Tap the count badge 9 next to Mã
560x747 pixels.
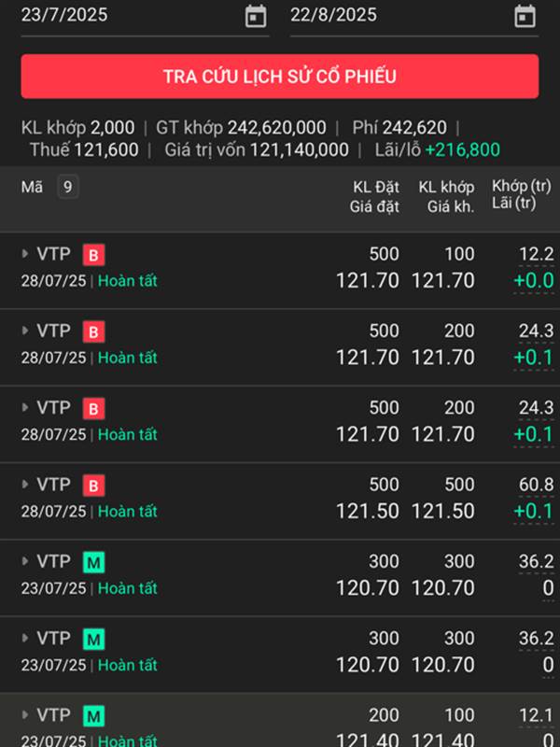(67, 187)
